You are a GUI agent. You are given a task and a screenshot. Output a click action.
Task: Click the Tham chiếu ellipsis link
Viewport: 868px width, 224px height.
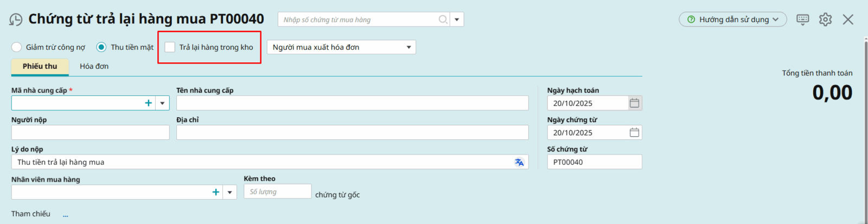(65, 215)
